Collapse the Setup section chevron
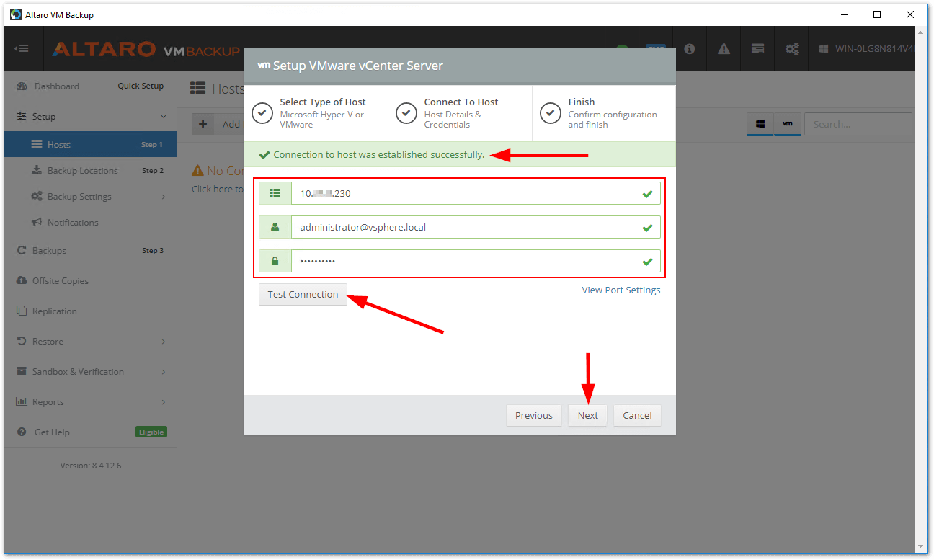The width and height of the screenshot is (934, 560). [164, 117]
